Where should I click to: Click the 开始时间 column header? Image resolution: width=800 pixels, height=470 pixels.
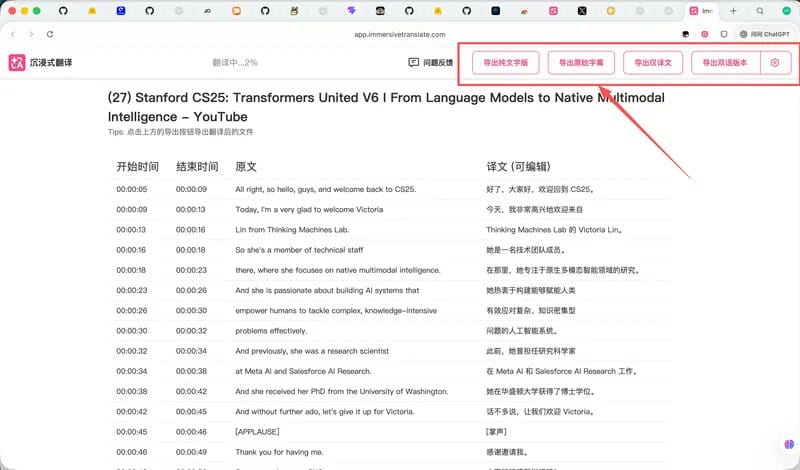137,166
